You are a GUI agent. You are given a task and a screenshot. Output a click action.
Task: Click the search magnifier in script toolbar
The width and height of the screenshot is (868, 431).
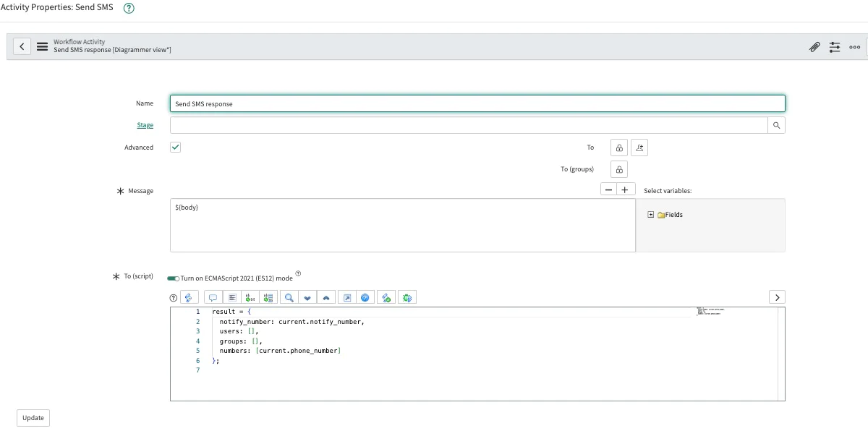pos(289,297)
